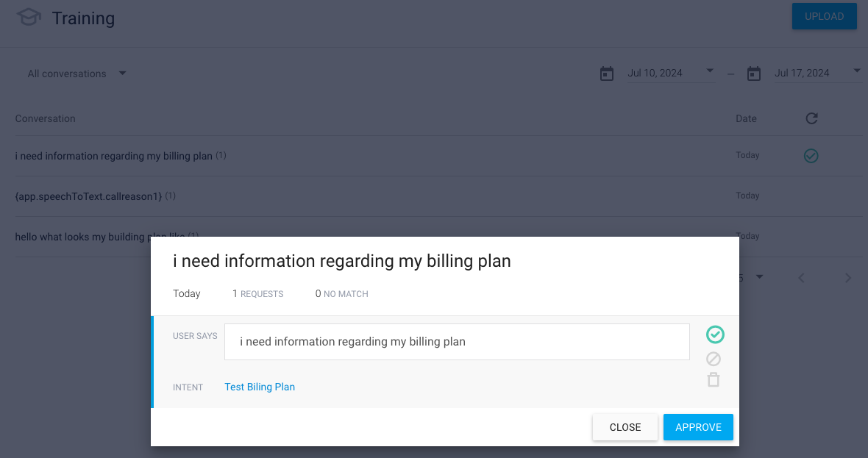Open the 'i need information regarding my billing plan' row

click(x=438, y=156)
